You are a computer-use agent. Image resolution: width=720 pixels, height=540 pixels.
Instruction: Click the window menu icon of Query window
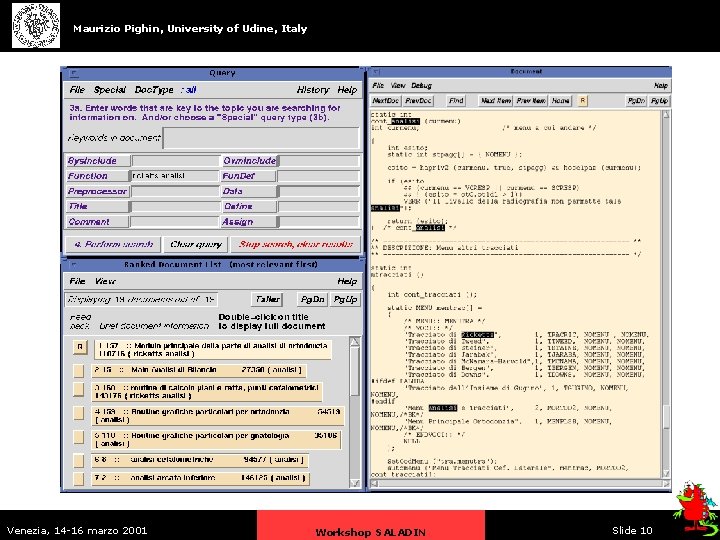73,73
